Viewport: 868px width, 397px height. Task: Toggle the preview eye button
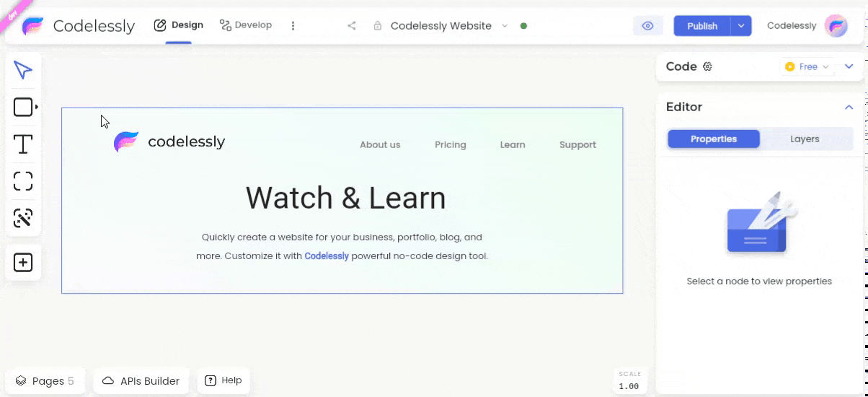[x=647, y=26]
